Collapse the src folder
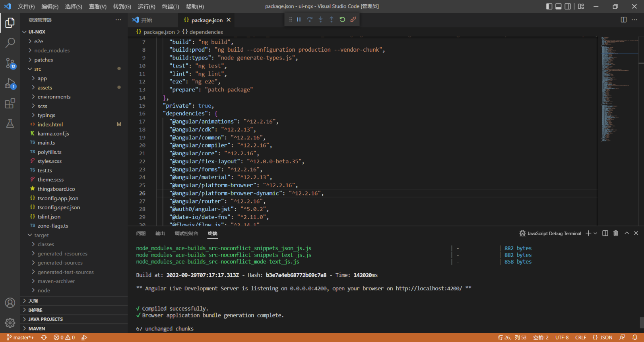Screen dimensions: 644x342 point(74,69)
